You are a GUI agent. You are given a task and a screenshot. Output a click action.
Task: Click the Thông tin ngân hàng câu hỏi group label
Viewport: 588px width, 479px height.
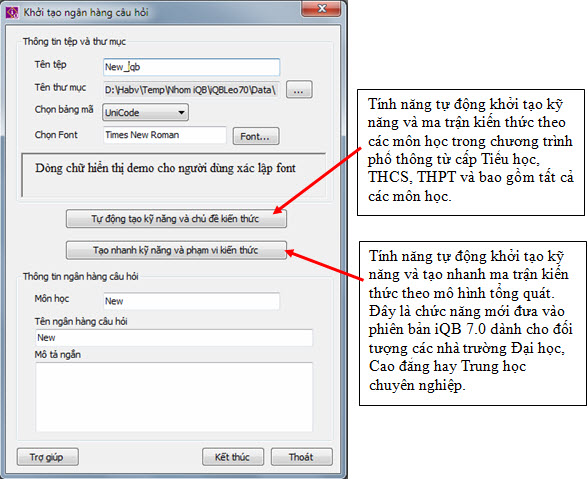[x=81, y=276]
